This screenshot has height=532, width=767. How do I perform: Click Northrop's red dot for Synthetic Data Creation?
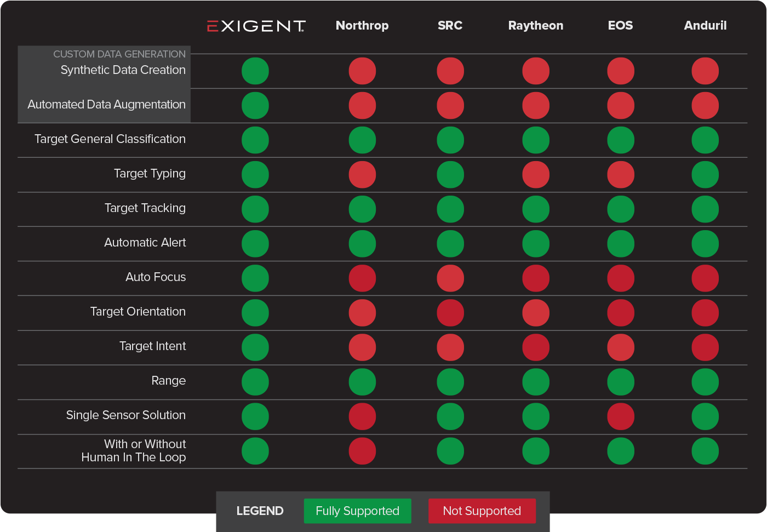pyautogui.click(x=362, y=71)
